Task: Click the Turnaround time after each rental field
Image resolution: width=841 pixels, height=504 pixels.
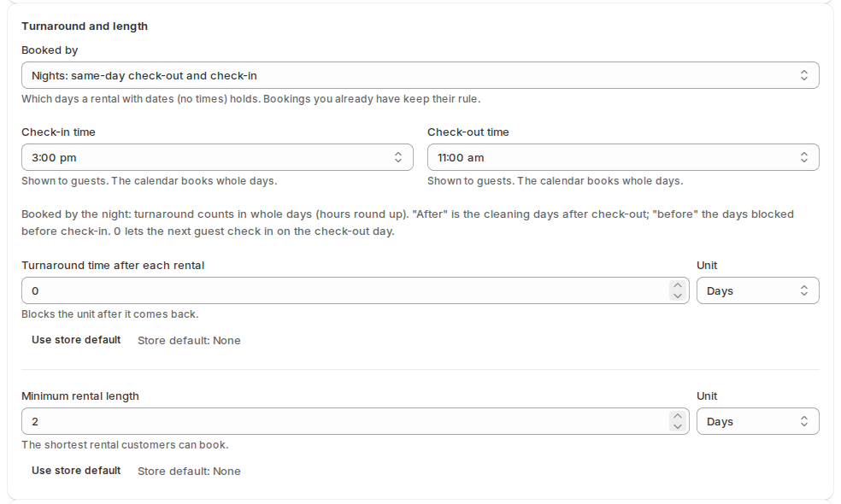Action: pyautogui.click(x=355, y=290)
